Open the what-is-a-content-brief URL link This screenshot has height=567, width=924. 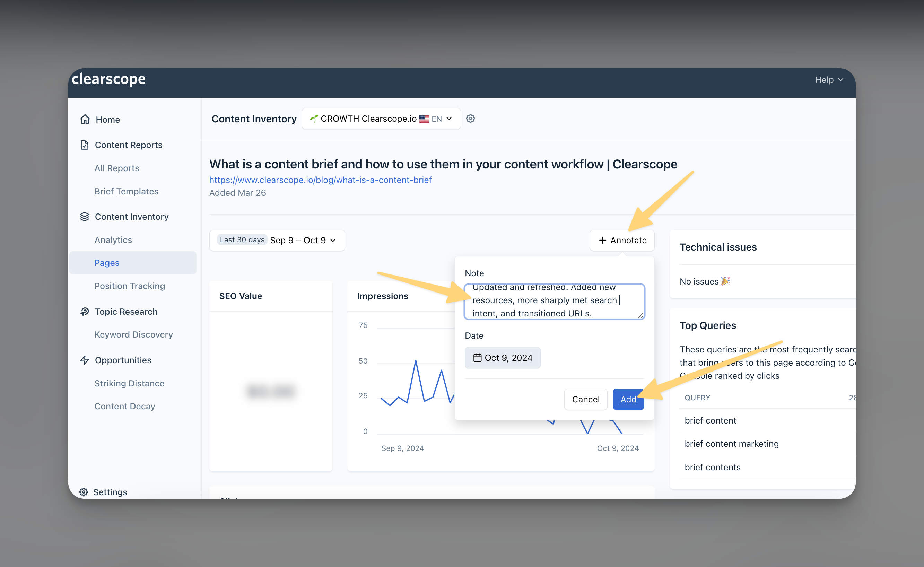click(x=320, y=180)
